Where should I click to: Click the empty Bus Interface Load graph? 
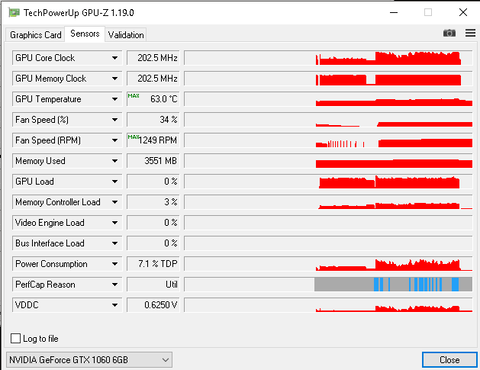328,243
